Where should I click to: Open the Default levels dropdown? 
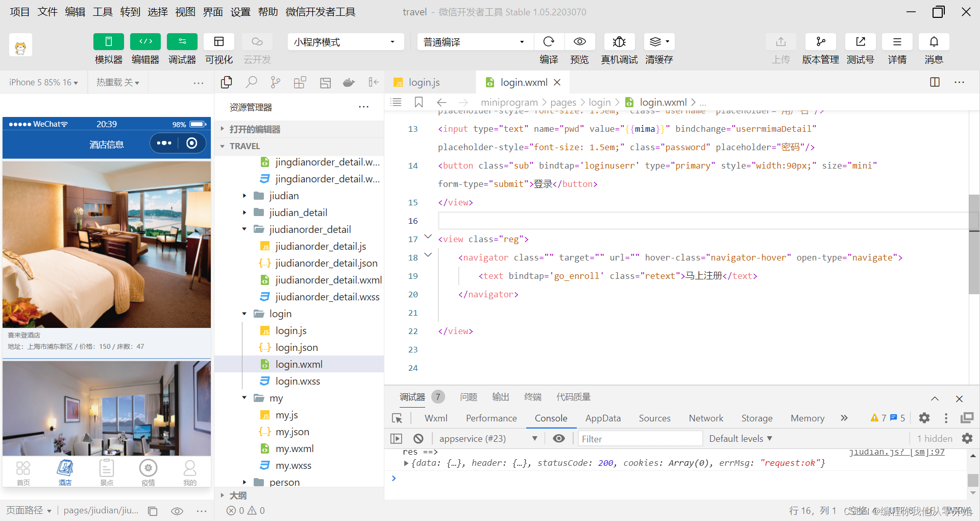tap(741, 439)
